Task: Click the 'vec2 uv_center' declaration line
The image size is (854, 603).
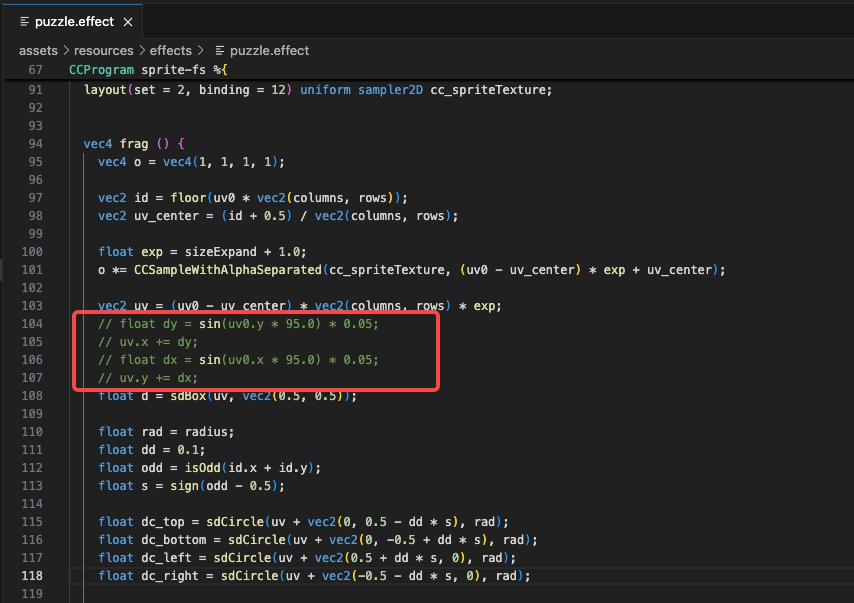Action: 278,216
